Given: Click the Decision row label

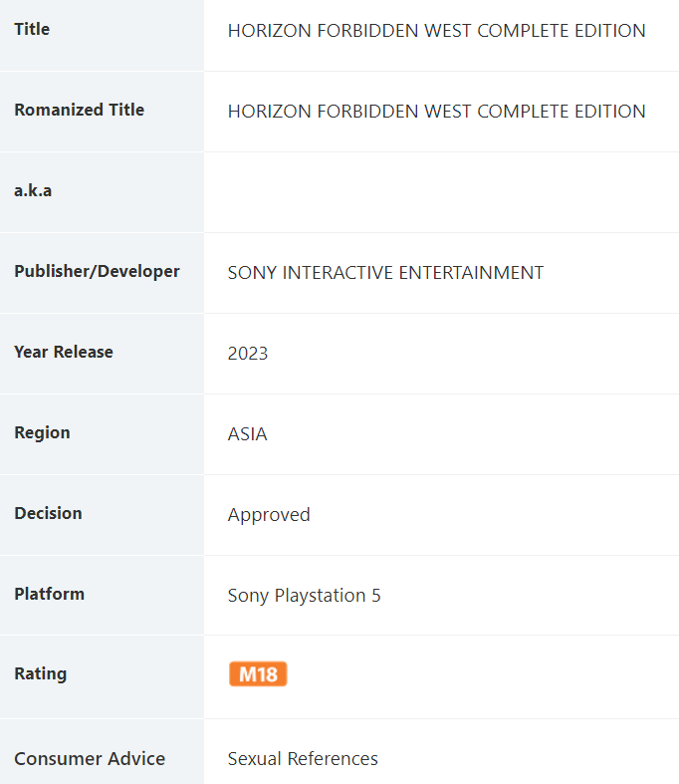Looking at the screenshot, I should tap(48, 513).
